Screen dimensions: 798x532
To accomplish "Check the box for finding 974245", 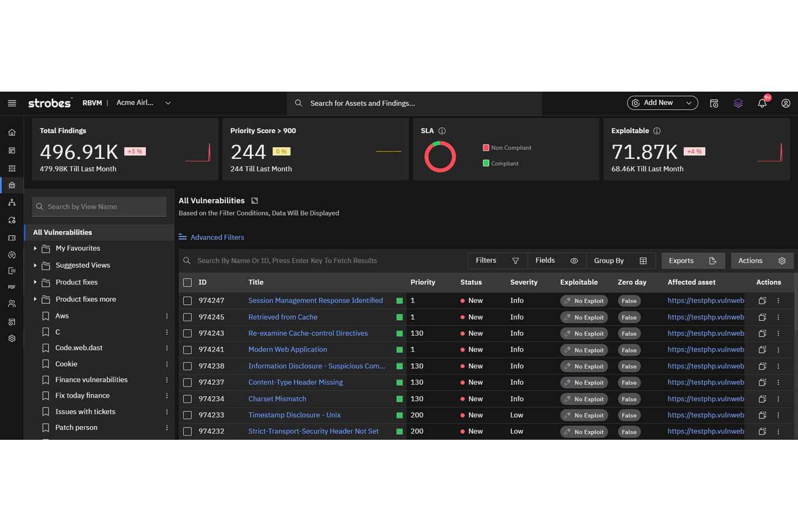I will [x=188, y=317].
